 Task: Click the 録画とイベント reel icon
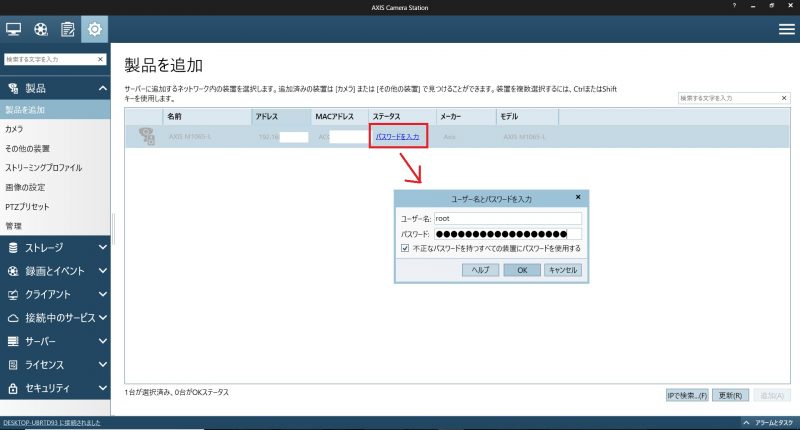coord(13,271)
